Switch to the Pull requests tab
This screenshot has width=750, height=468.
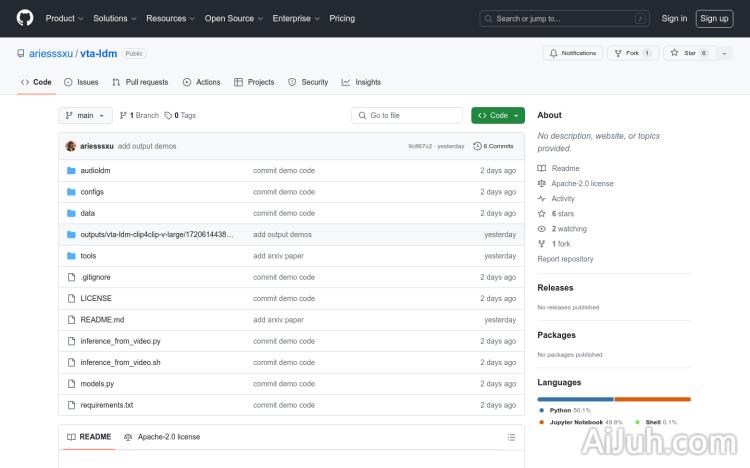(140, 82)
